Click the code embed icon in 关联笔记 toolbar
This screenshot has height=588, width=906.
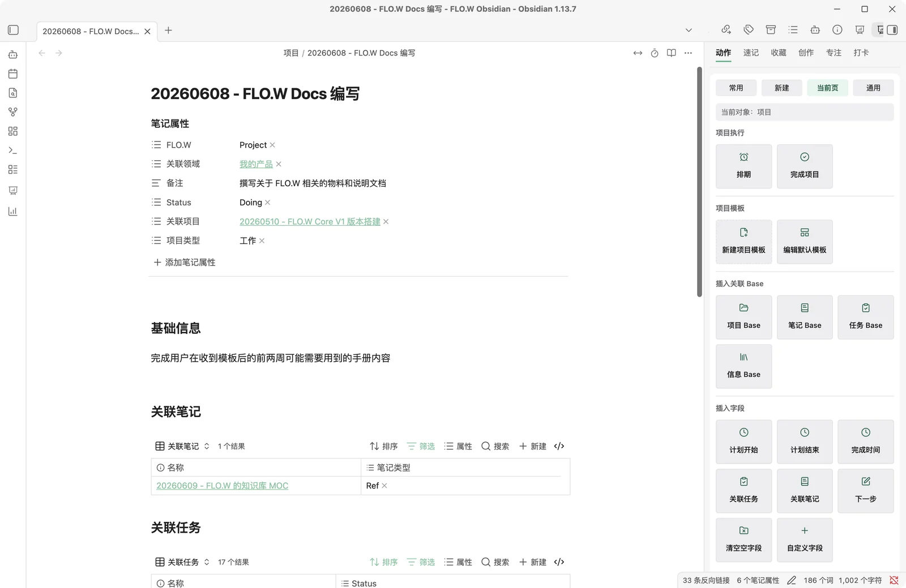[x=559, y=447]
